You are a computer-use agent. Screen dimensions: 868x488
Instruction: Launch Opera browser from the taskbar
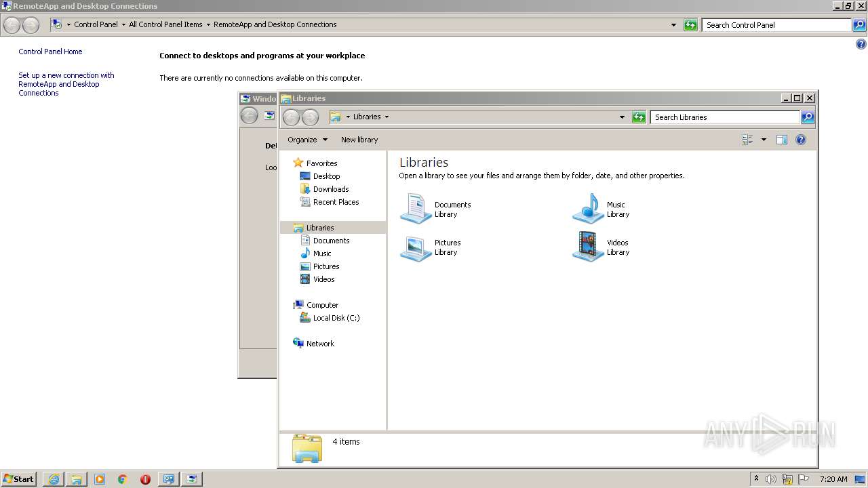[145, 479]
